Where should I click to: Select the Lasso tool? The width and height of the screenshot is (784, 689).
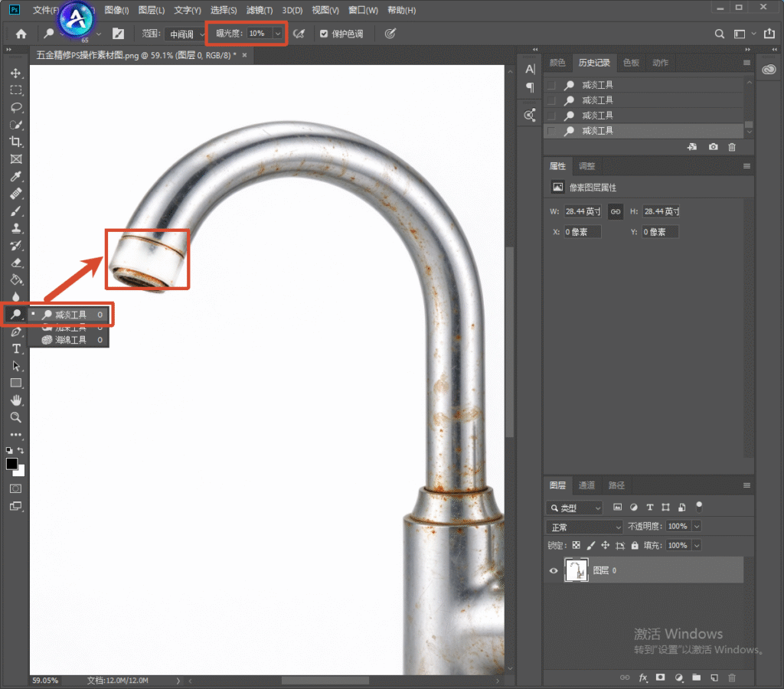[16, 107]
